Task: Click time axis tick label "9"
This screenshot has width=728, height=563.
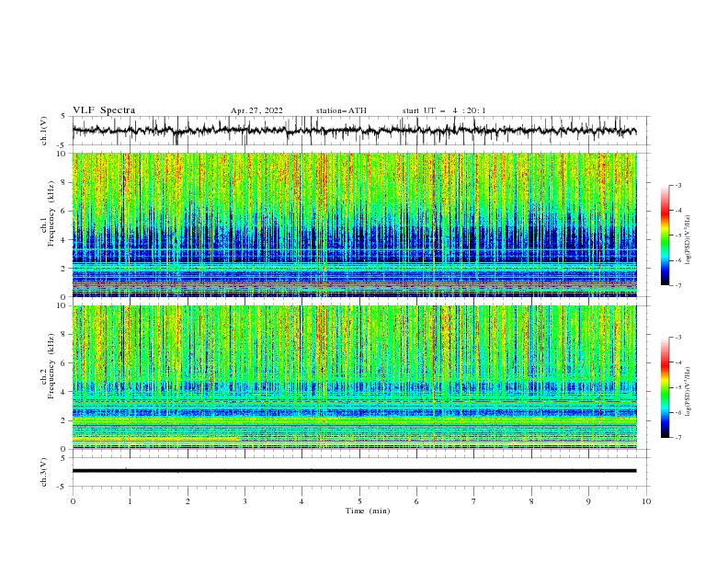Action: pos(588,501)
